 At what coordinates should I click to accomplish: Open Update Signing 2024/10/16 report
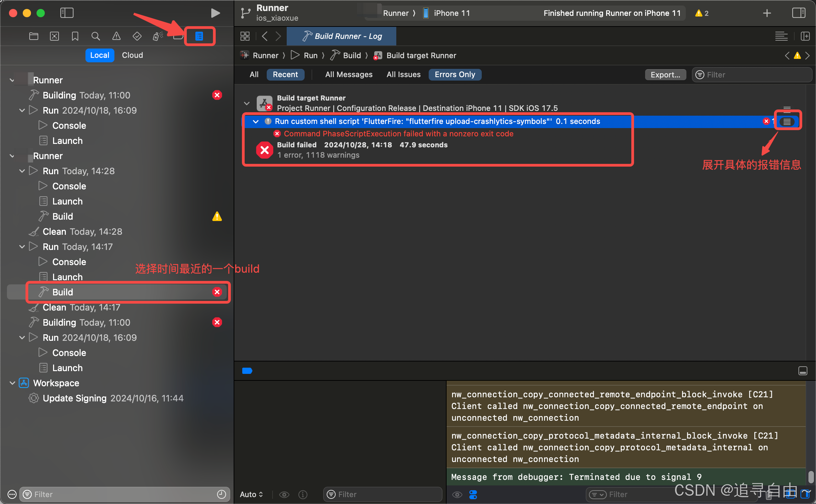point(117,398)
